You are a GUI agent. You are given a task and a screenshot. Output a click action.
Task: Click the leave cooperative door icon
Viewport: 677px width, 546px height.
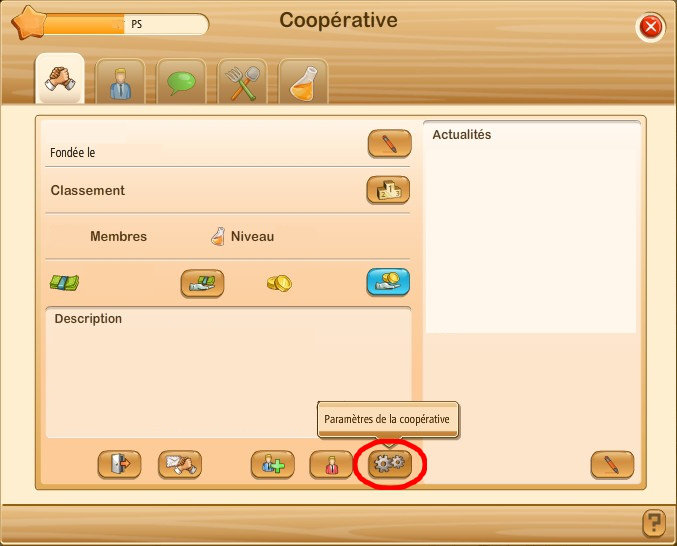tap(119, 464)
